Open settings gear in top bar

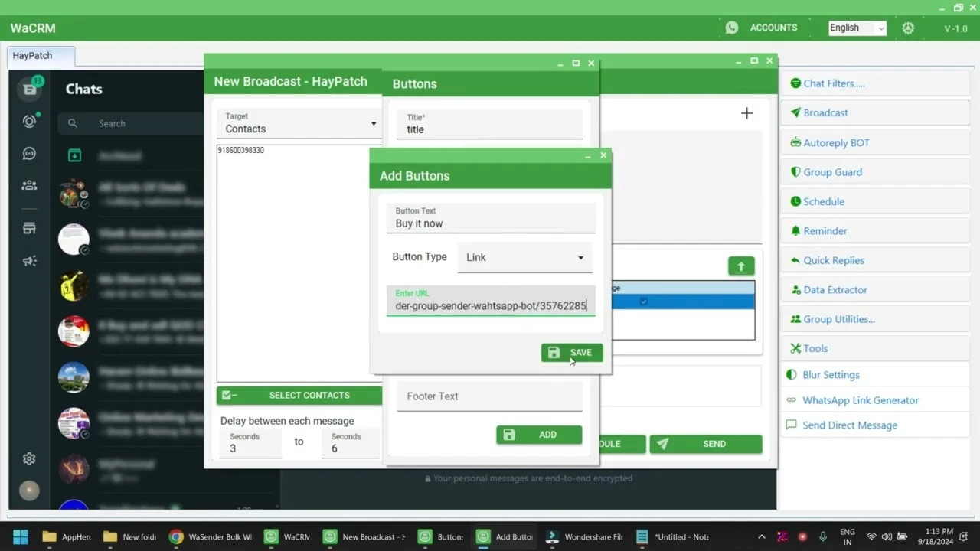pyautogui.click(x=908, y=28)
